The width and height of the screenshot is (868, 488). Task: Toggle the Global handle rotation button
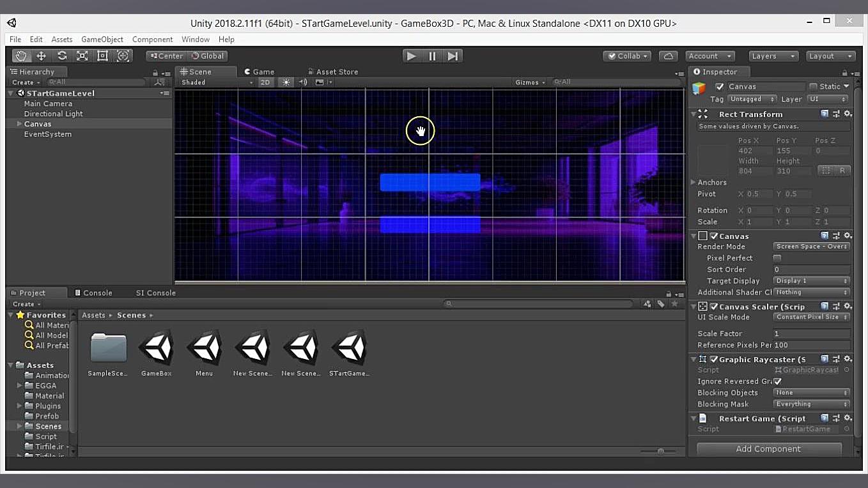(x=208, y=56)
